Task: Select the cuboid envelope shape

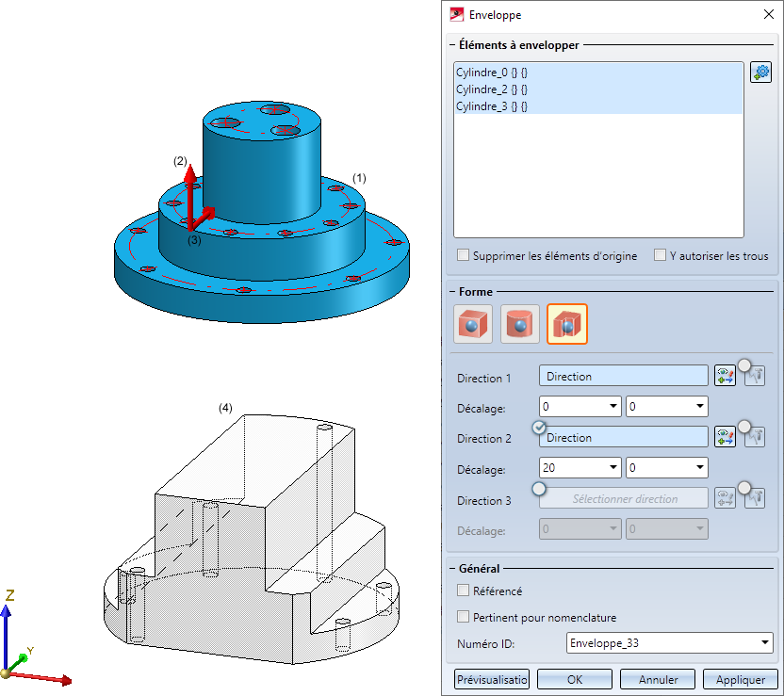Action: [471, 324]
